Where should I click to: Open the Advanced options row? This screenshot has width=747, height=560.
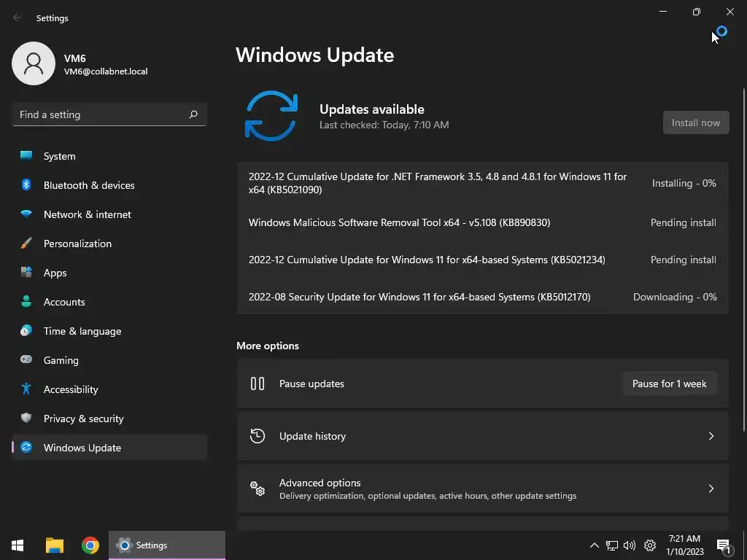click(x=483, y=488)
